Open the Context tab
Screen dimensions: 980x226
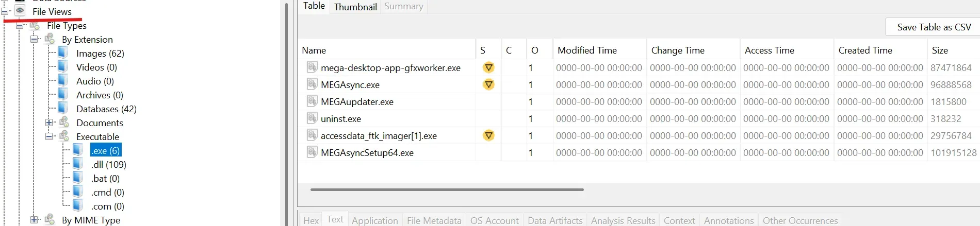click(679, 220)
